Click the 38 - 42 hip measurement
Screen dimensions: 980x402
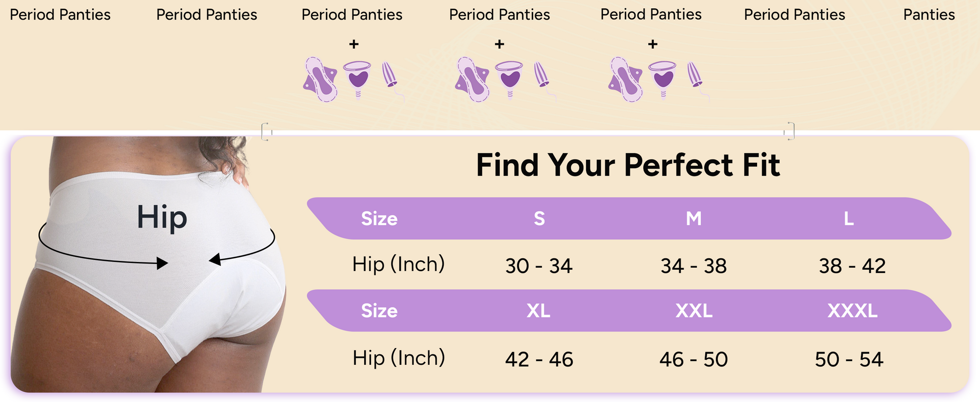click(x=852, y=266)
